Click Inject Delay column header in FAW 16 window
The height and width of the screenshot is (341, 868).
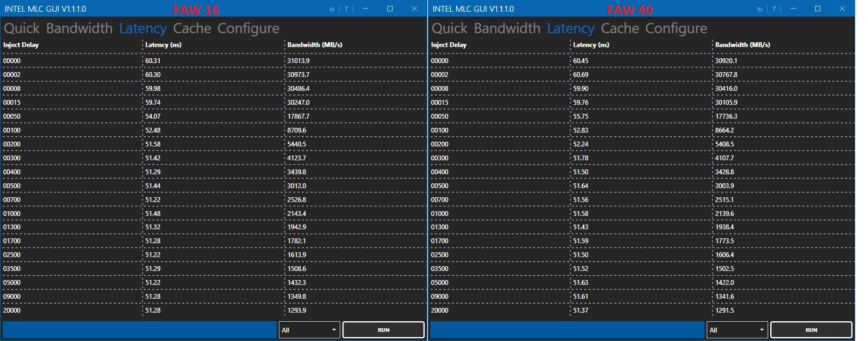[21, 45]
